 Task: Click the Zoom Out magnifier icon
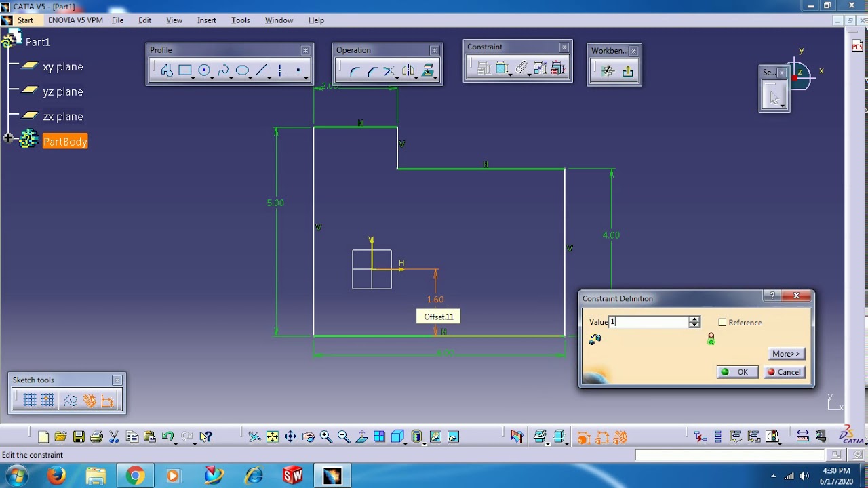344,437
